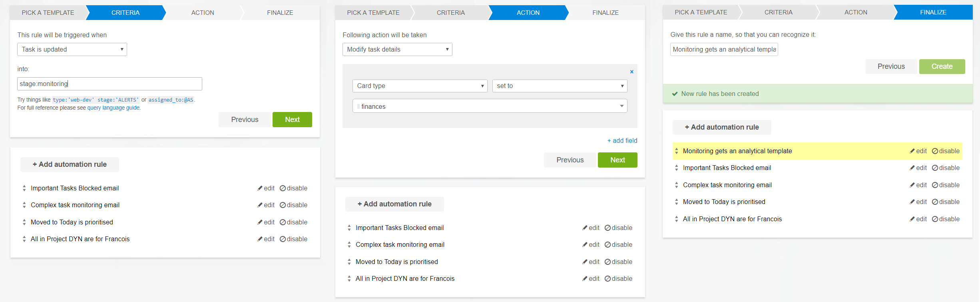This screenshot has width=980, height=302.
Task: Click the highlighted ACTION step tab
Action: (x=528, y=13)
